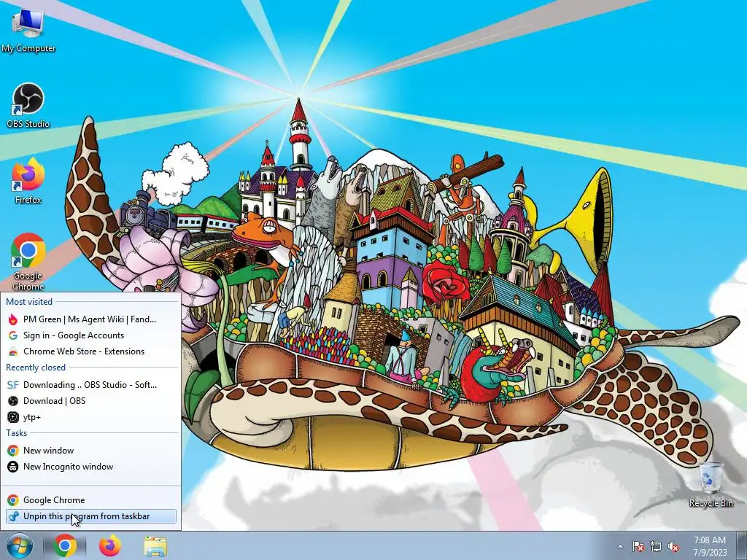Select the Firefox desktop shortcut

click(28, 181)
